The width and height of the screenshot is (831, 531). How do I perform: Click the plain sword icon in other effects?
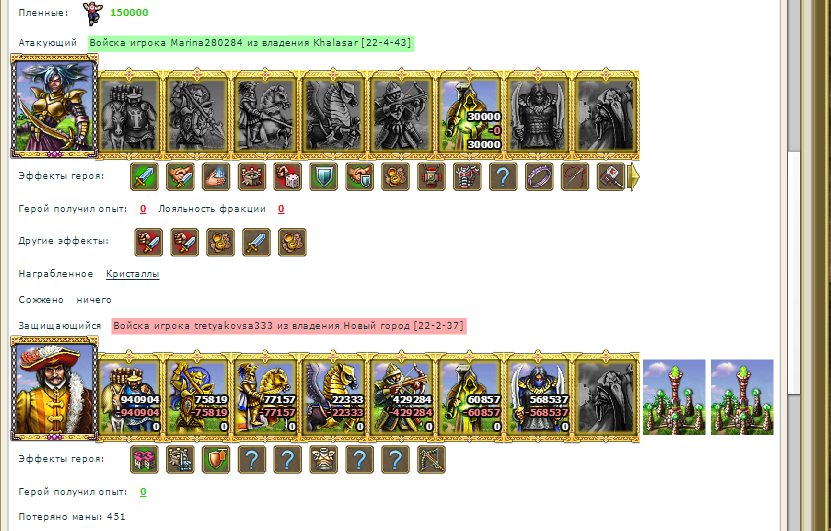(x=256, y=242)
